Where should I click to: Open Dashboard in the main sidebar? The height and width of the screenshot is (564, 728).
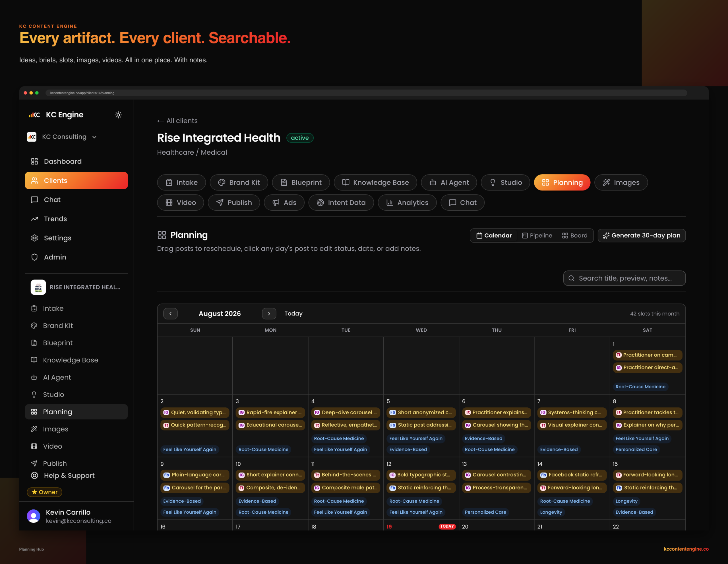(76, 161)
